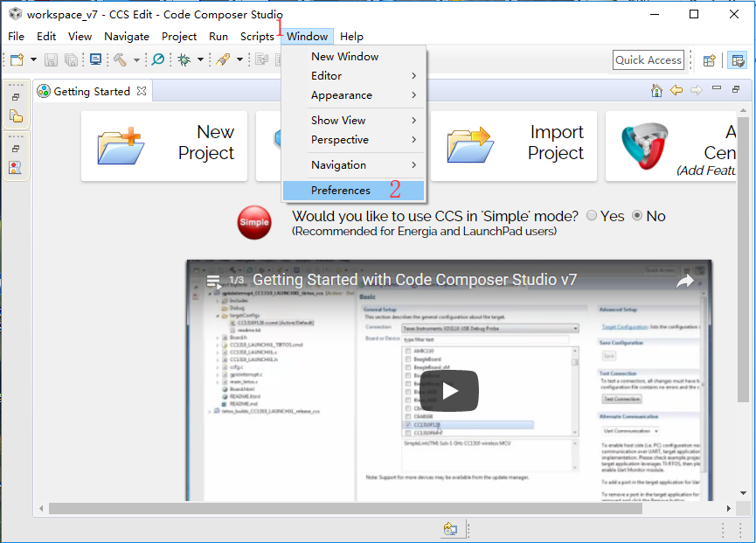
Task: Click the red Simple mode button
Action: (x=254, y=222)
